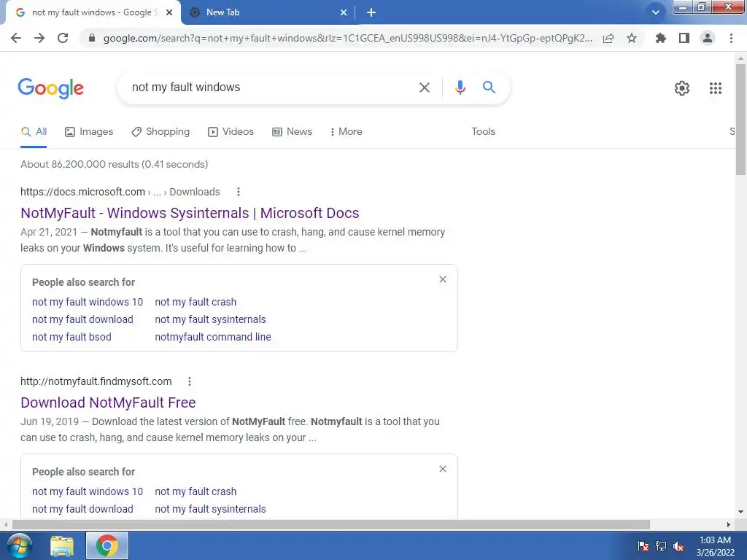Open Google quick settings gear icon
Viewport: 747px width, 560px height.
click(x=682, y=88)
